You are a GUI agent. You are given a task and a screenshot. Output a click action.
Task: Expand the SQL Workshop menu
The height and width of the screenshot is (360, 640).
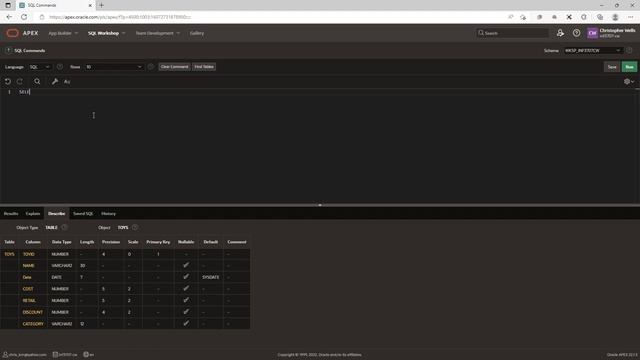[107, 33]
